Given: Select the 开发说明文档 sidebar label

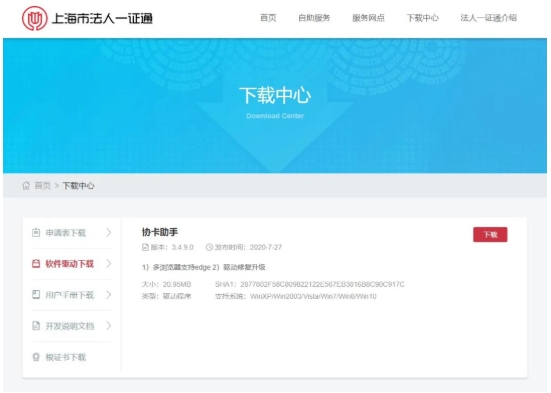Looking at the screenshot, I should tap(70, 326).
